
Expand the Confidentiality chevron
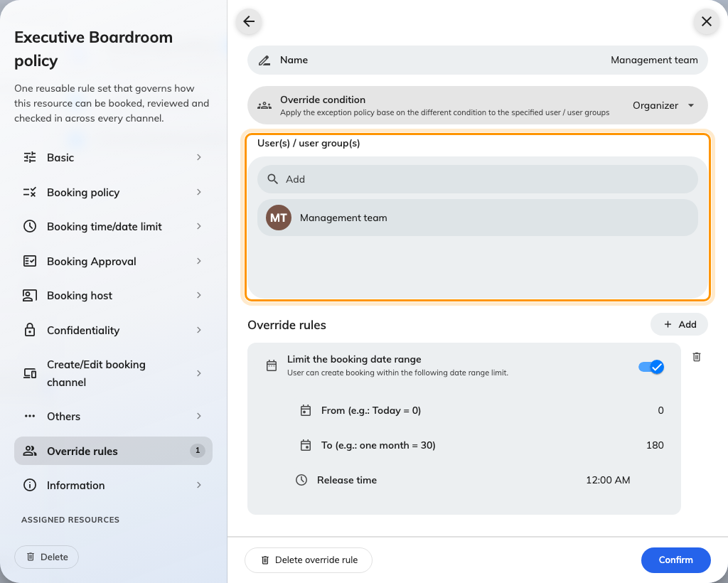199,330
